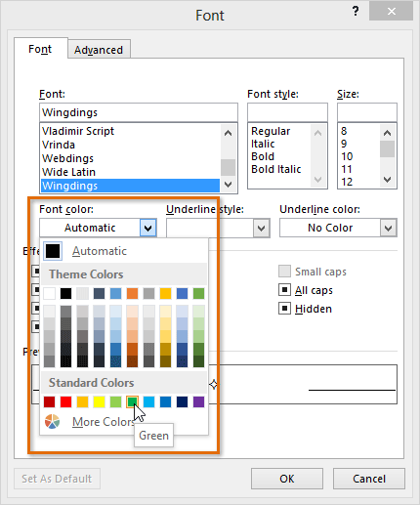
Task: Select the light green standard color
Action: click(x=115, y=401)
